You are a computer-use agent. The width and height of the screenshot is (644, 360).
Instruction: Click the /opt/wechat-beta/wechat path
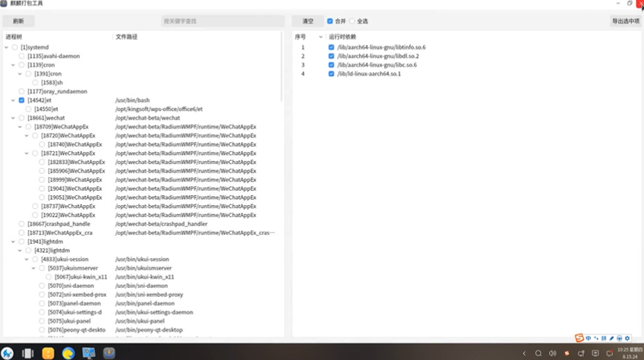coord(147,118)
